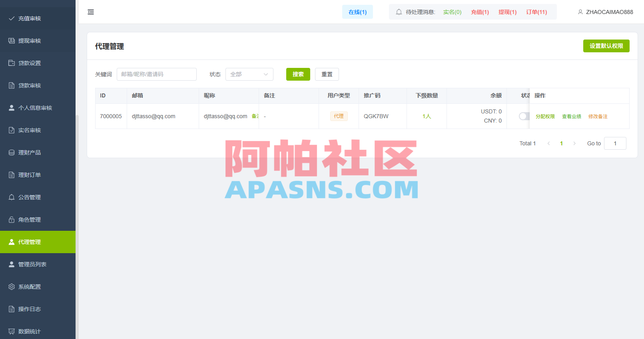Open pending 订单(11) notifications
644x339 pixels.
click(x=536, y=12)
